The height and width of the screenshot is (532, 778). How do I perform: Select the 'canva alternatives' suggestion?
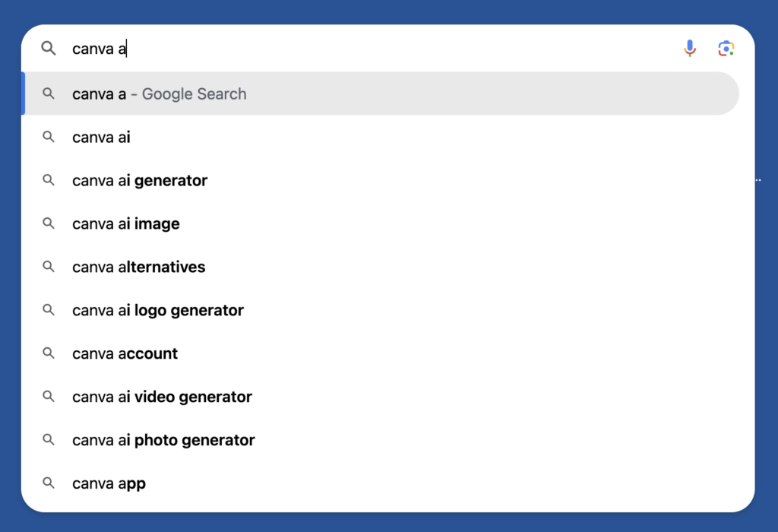pos(138,267)
